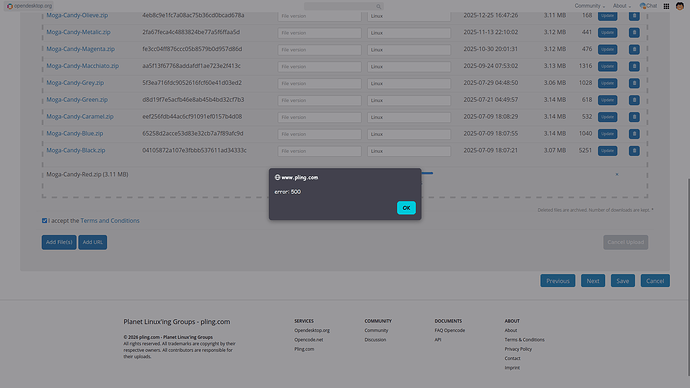Update the Moga-Candy-Green.zip entry
690x388 pixels.
click(607, 100)
